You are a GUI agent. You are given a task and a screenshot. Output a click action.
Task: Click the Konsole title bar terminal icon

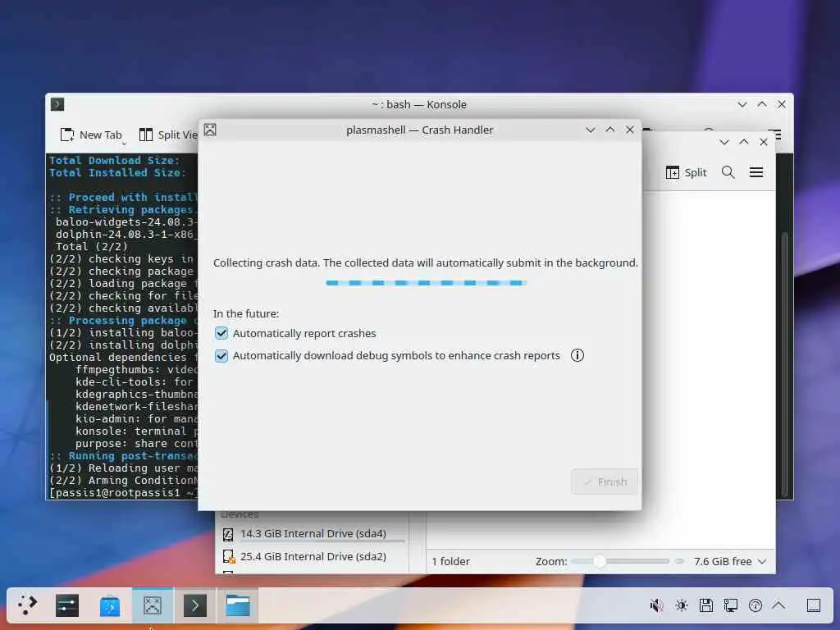point(57,104)
